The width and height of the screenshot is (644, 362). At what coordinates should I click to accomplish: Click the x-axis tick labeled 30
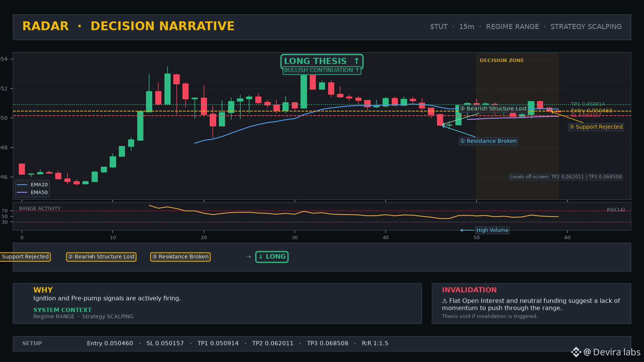click(x=294, y=238)
